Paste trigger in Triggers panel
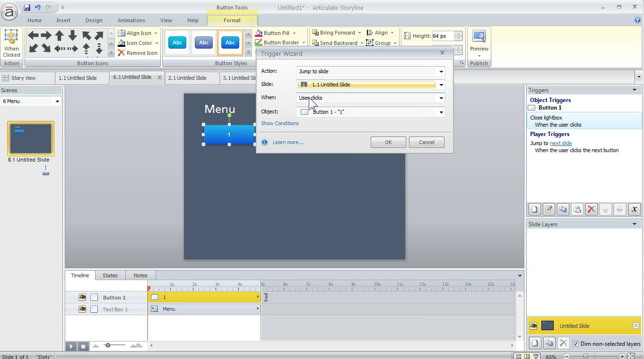 pos(577,209)
